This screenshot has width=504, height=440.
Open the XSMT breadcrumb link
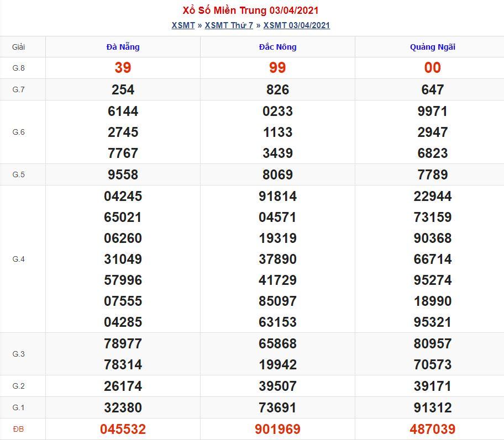183,25
